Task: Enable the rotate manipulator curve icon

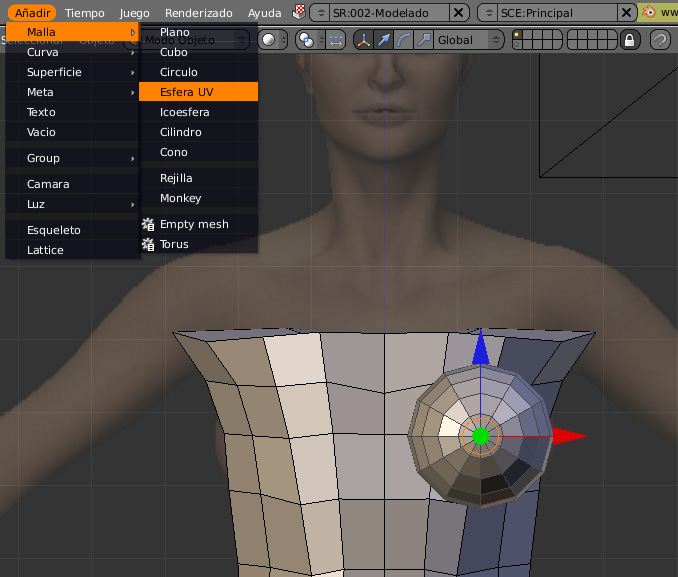Action: (403, 40)
